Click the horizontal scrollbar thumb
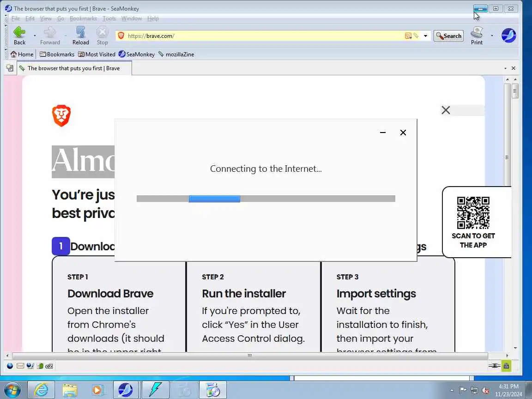 pos(250,356)
